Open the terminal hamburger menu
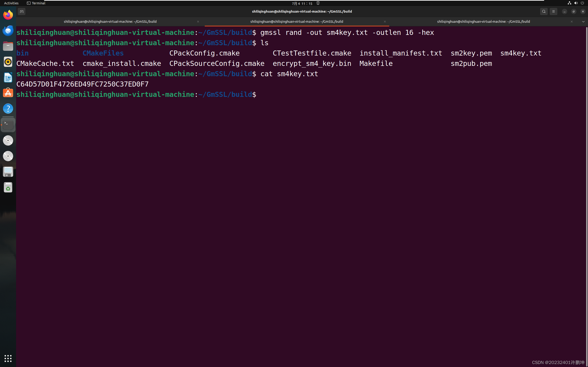This screenshot has width=588, height=367. pos(554,11)
